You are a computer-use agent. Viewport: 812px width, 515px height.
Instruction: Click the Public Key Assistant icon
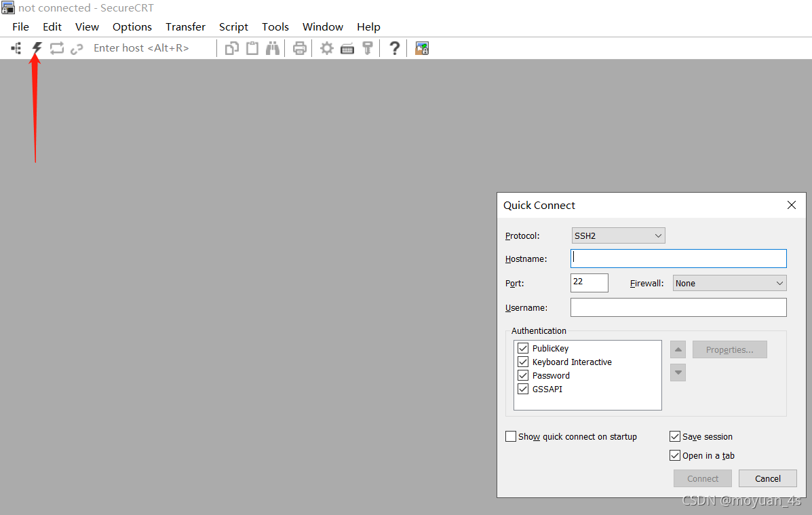point(368,48)
